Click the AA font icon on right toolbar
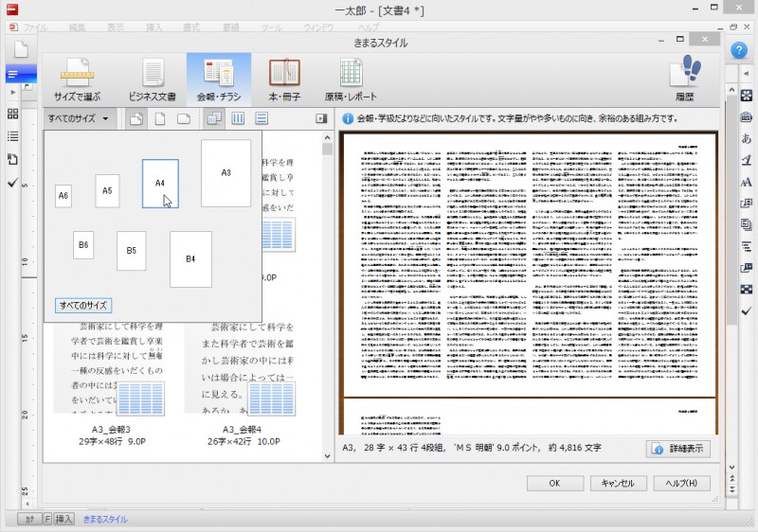The width and height of the screenshot is (758, 532). tap(746, 182)
